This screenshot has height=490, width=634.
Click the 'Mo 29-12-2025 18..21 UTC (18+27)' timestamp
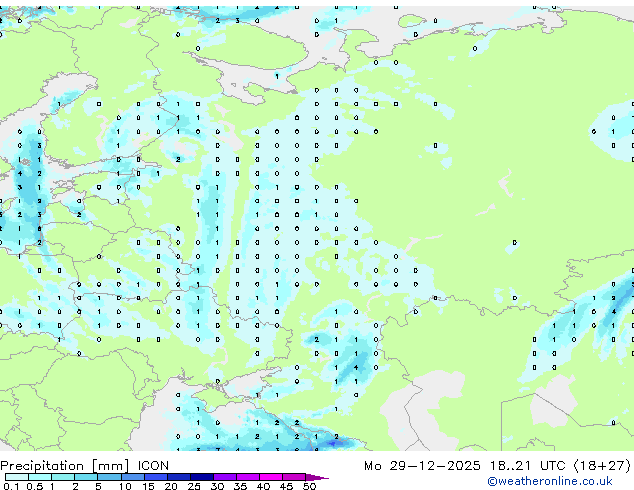497,466
